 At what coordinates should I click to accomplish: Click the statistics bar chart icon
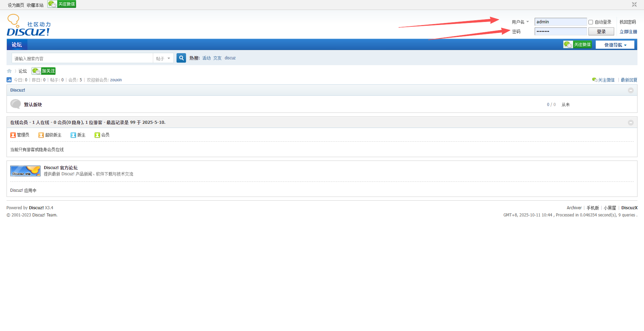9,80
